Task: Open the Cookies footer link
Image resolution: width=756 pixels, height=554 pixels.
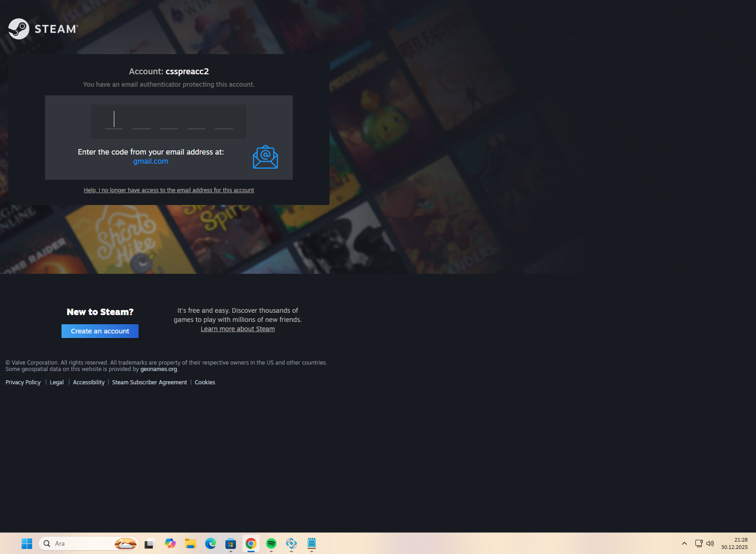Action: point(205,382)
